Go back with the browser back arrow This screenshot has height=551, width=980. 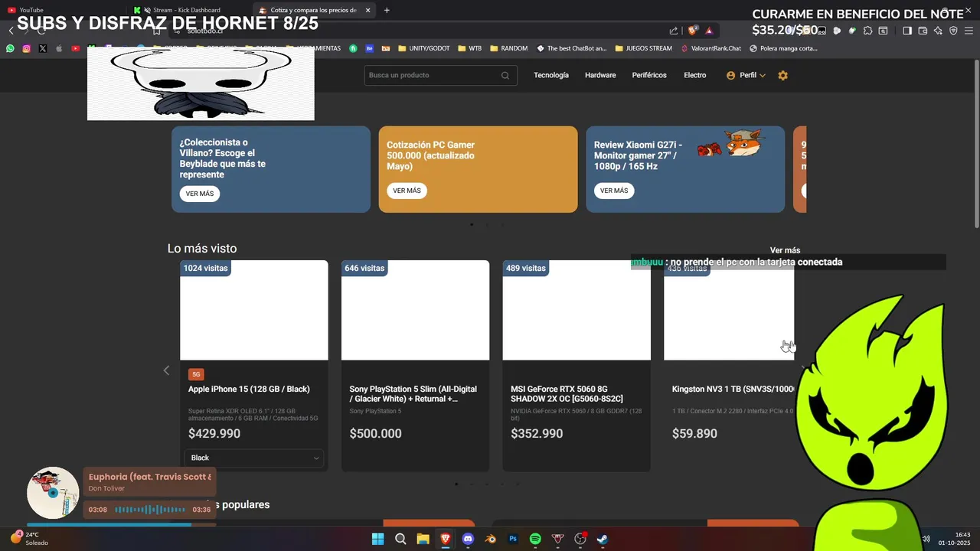11,31
